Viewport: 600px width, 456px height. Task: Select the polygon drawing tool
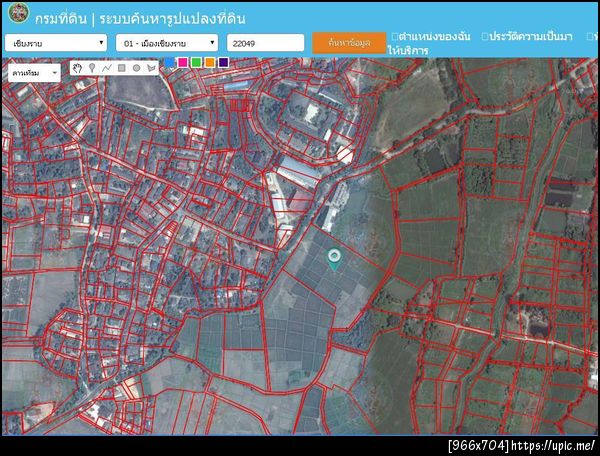152,68
